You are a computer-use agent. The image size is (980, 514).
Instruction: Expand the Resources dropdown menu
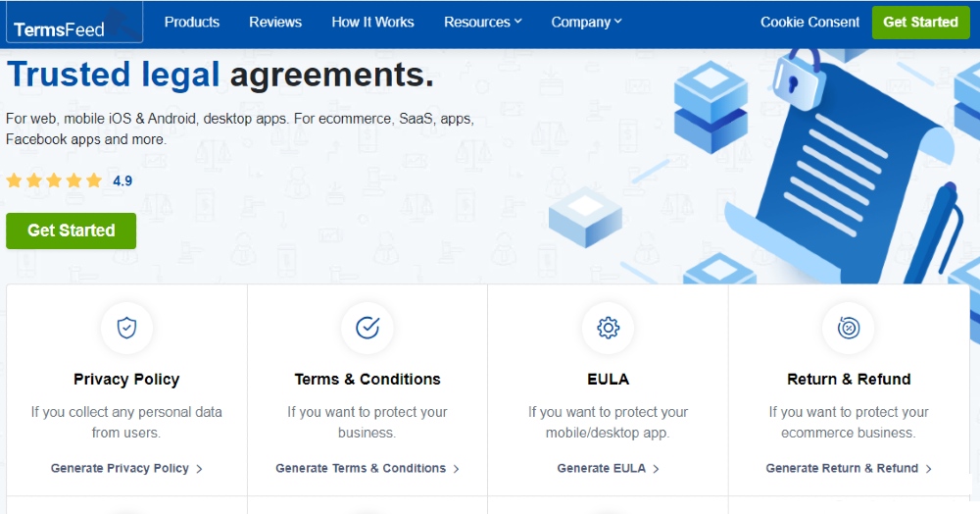(482, 22)
